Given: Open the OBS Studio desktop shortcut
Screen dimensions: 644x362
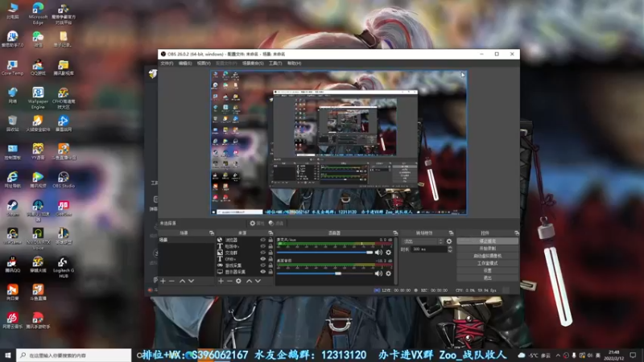Looking at the screenshot, I should (x=64, y=179).
